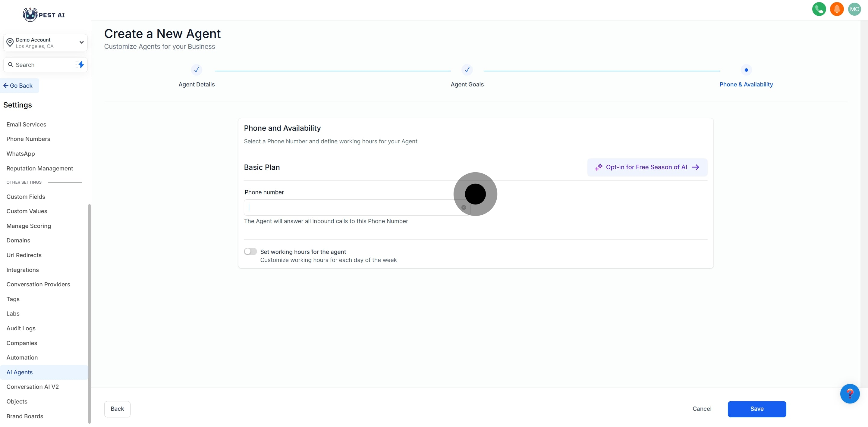Click the Agent Goals checkmark step
Viewport: 868px width, 427px height.
click(467, 70)
